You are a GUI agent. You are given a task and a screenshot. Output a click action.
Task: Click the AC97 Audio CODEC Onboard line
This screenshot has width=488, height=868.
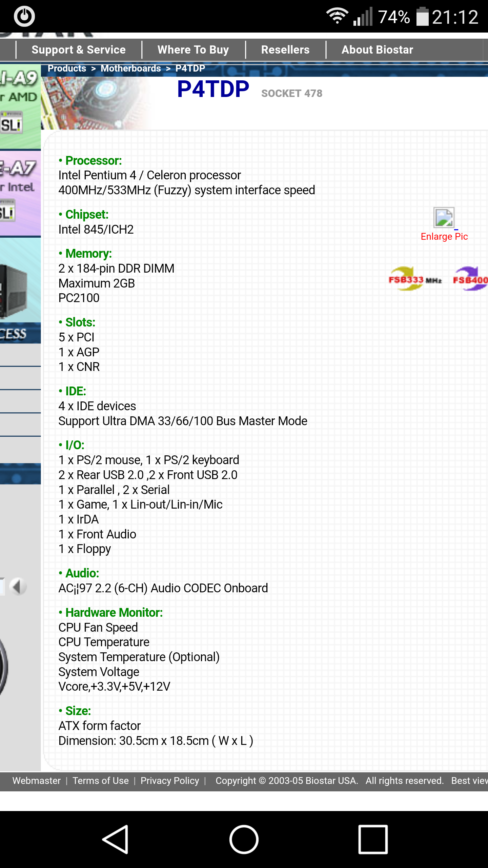tap(163, 588)
